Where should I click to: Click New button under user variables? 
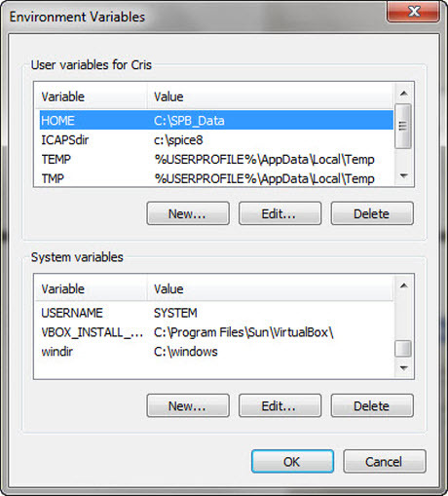pos(188,213)
